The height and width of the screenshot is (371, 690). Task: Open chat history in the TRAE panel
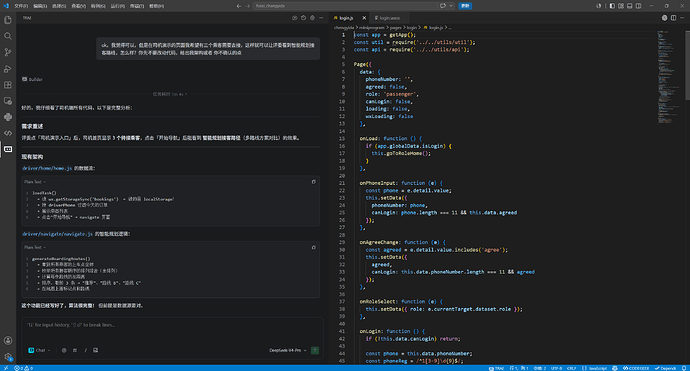click(303, 18)
